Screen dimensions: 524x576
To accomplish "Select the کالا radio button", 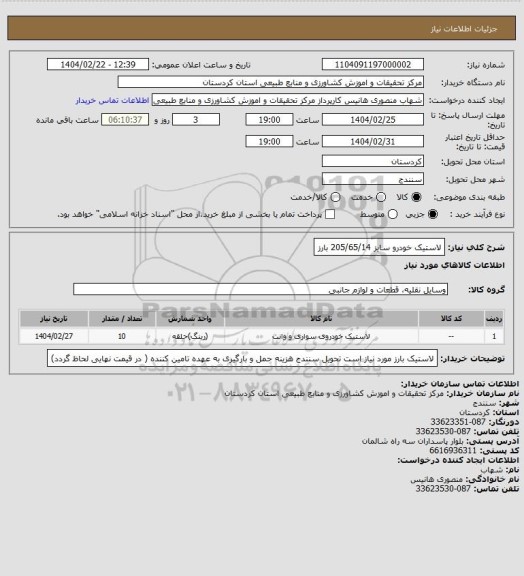I will 416,197.
